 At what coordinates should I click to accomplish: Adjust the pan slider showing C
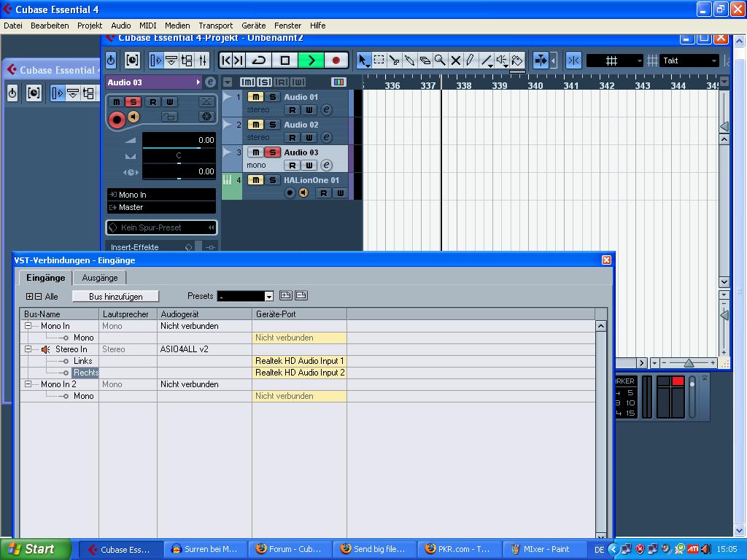(179, 157)
